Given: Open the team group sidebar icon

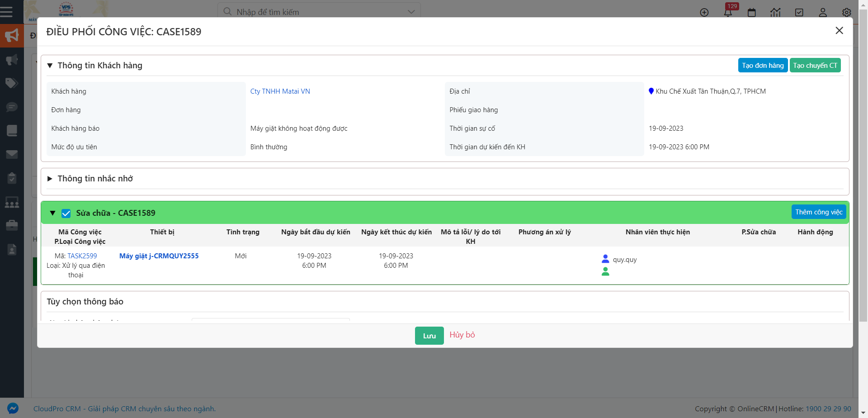Looking at the screenshot, I should coord(12,202).
